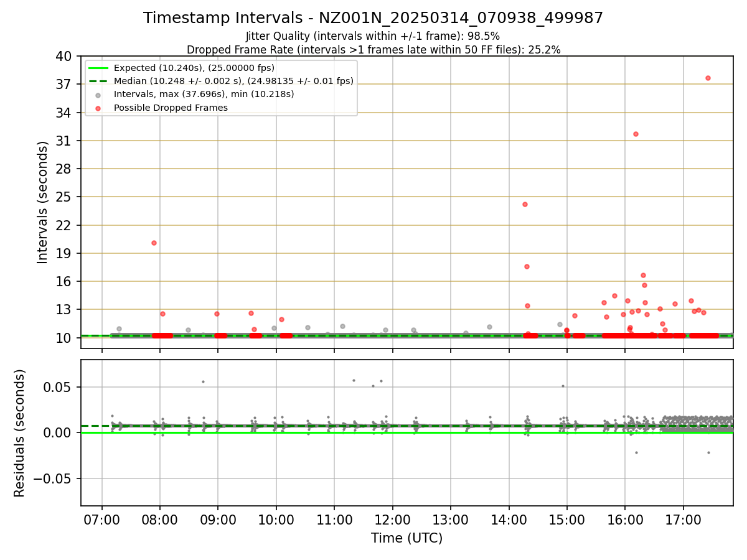This screenshot has width=747, height=560.
Task: Select the 'Jitter Quality' 98.5% subtitle line
Action: coord(373,36)
